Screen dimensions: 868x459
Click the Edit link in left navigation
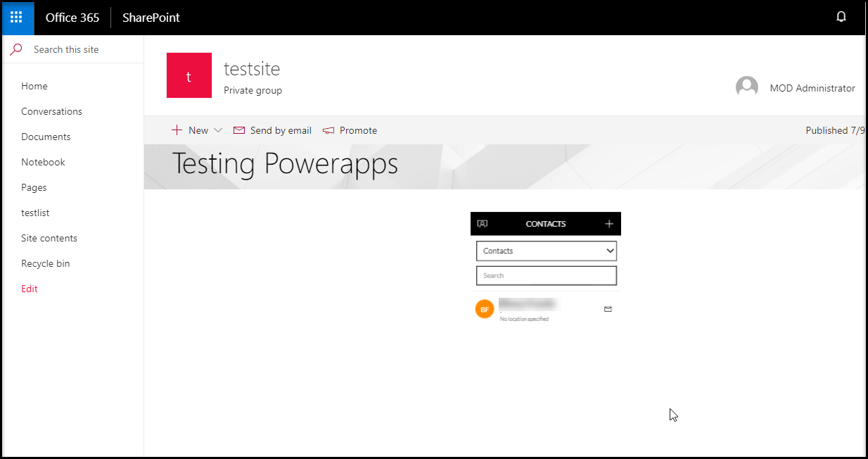pyautogui.click(x=30, y=289)
